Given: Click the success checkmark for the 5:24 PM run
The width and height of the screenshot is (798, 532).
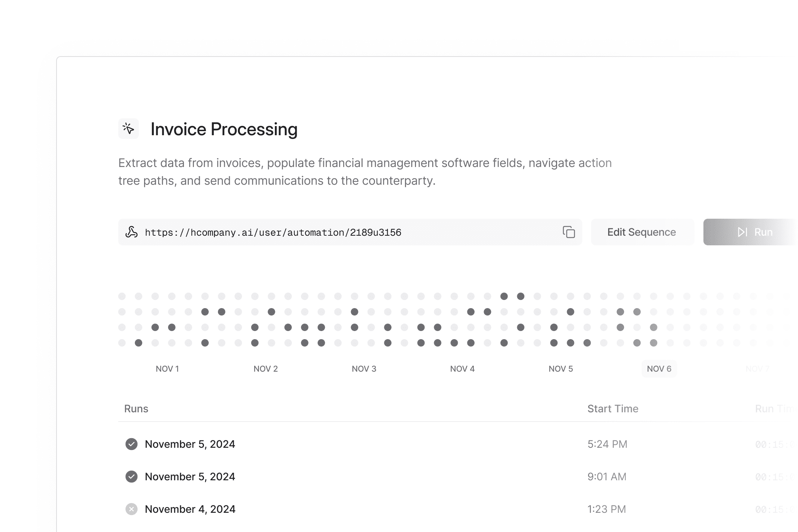Looking at the screenshot, I should coord(132,444).
